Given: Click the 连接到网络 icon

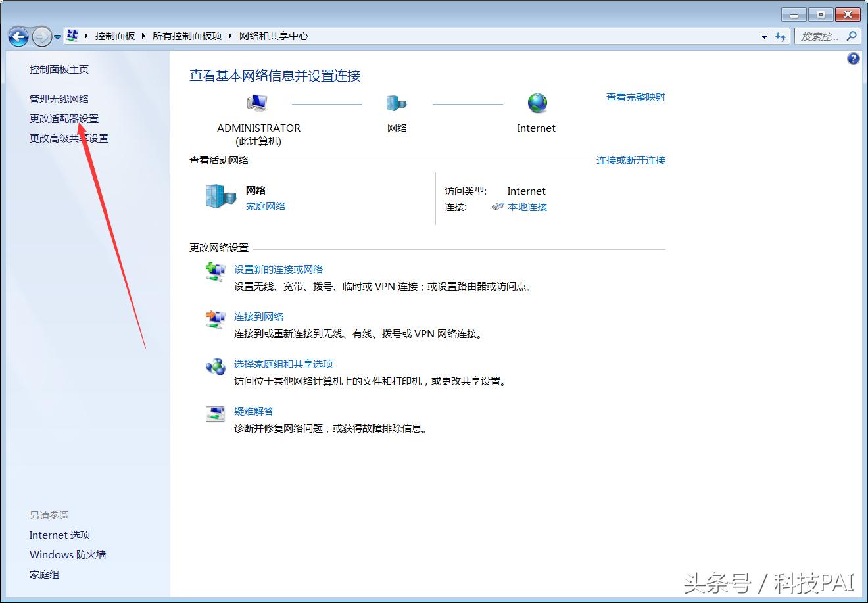Looking at the screenshot, I should point(215,320).
